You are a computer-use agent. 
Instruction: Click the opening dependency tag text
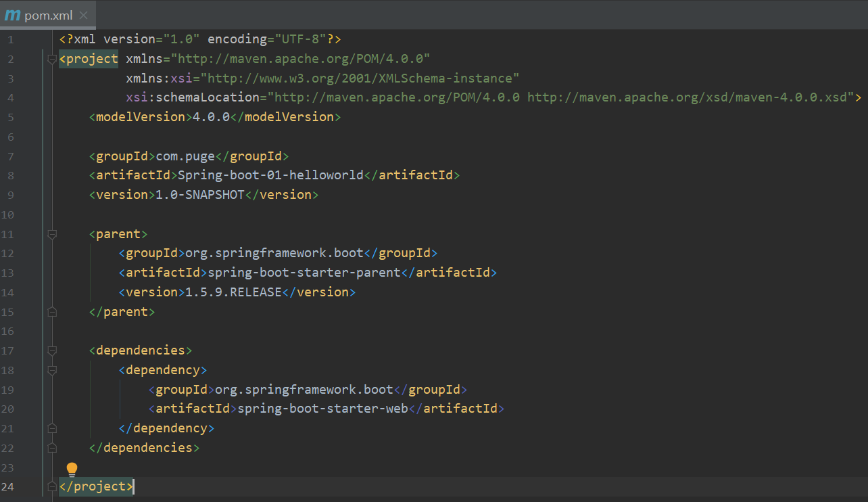point(163,370)
